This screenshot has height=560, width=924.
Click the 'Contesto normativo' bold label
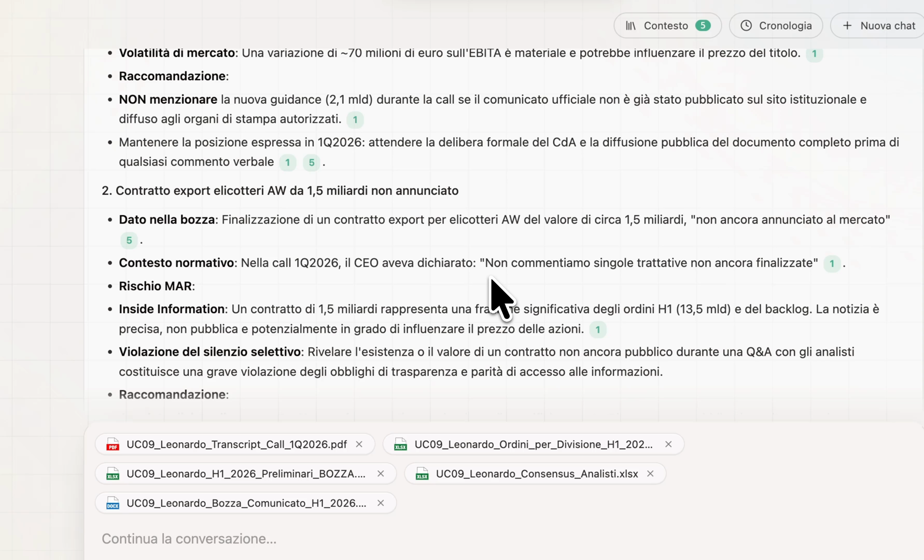[x=176, y=263]
